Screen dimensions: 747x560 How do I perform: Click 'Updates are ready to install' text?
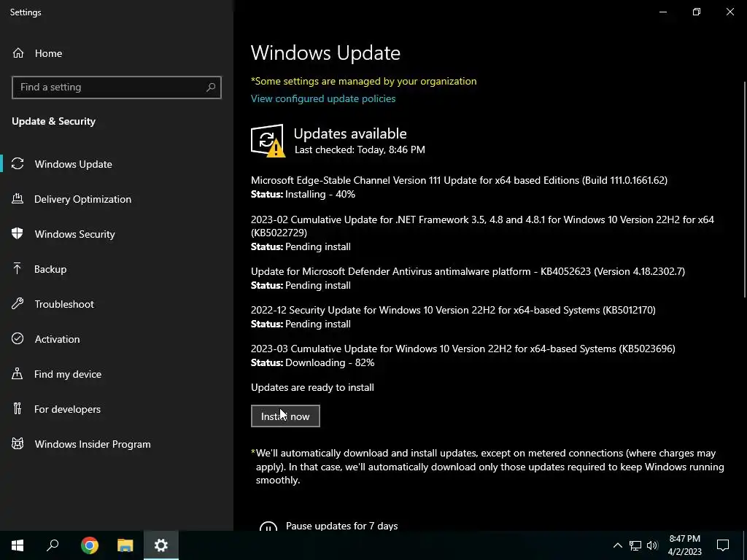[312, 387]
